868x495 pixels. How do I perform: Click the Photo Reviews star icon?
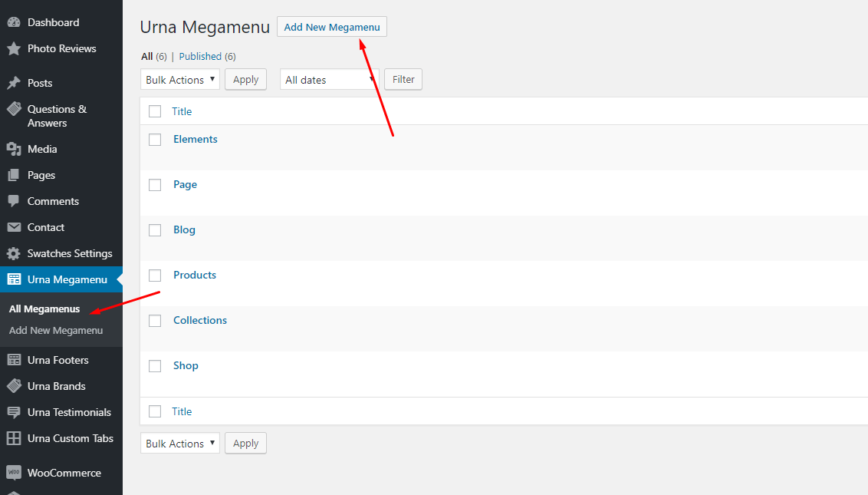pyautogui.click(x=14, y=49)
